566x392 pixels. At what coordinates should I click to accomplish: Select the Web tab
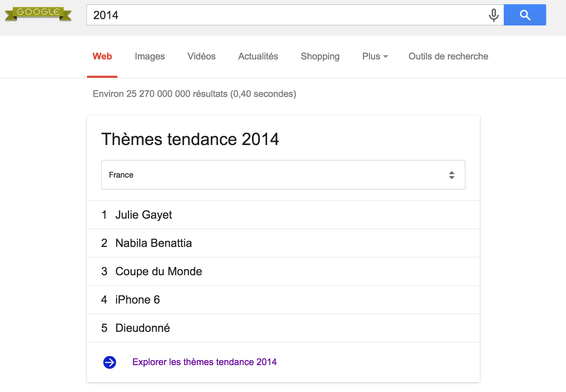(102, 57)
